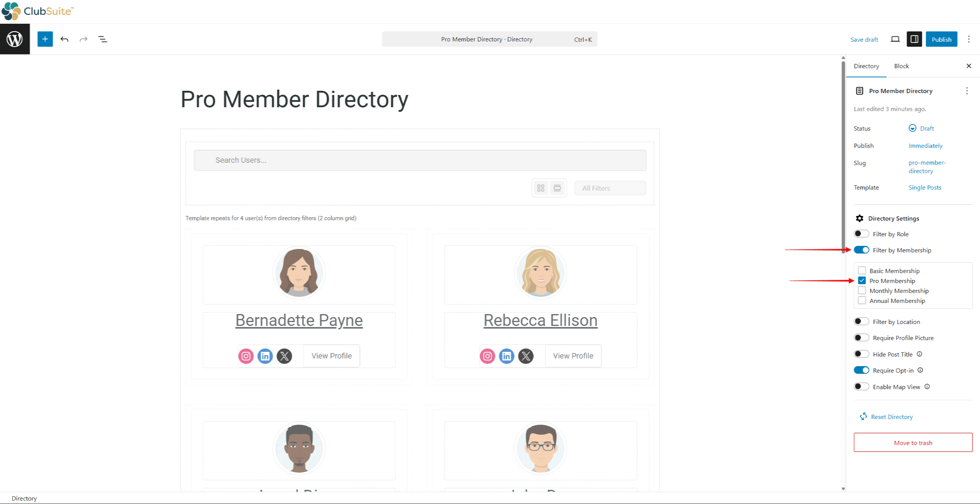Open the Draft status dropdown
The height and width of the screenshot is (504, 980).
pos(926,129)
